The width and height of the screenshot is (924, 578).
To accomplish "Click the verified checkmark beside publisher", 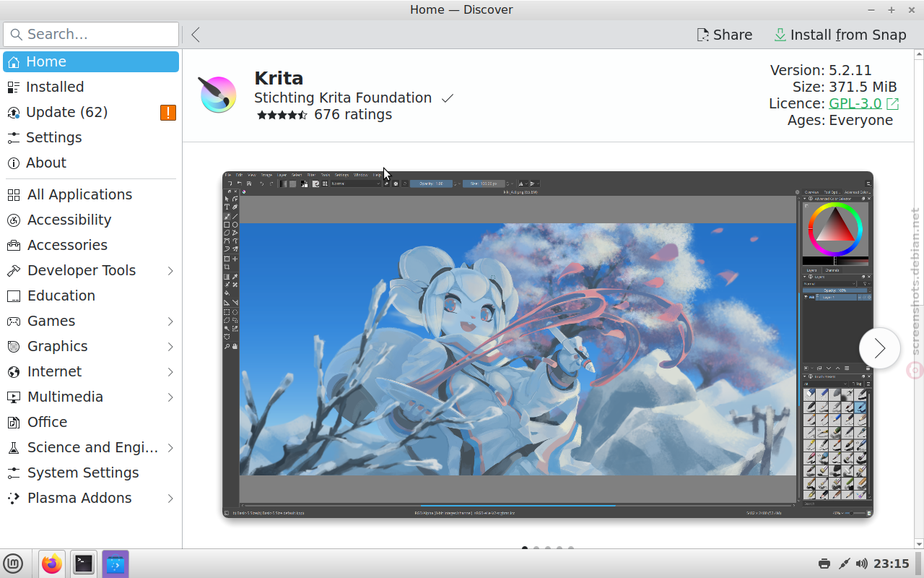I will pyautogui.click(x=448, y=98).
